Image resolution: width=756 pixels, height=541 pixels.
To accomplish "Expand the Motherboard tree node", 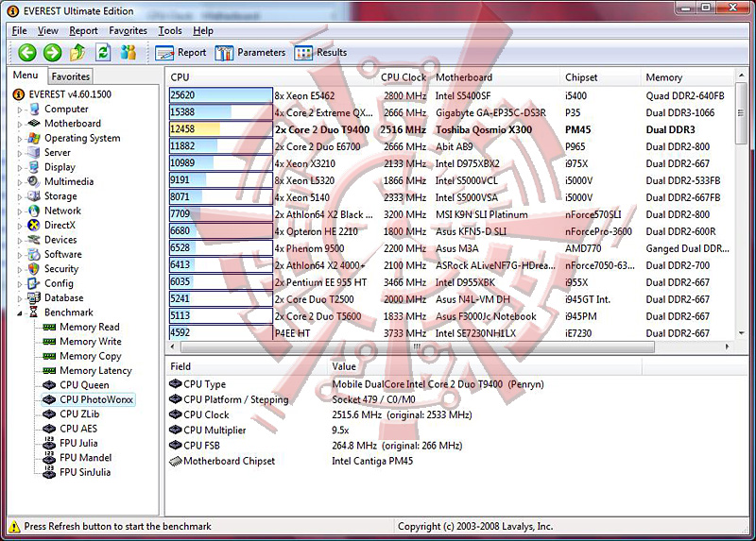I will tap(20, 125).
